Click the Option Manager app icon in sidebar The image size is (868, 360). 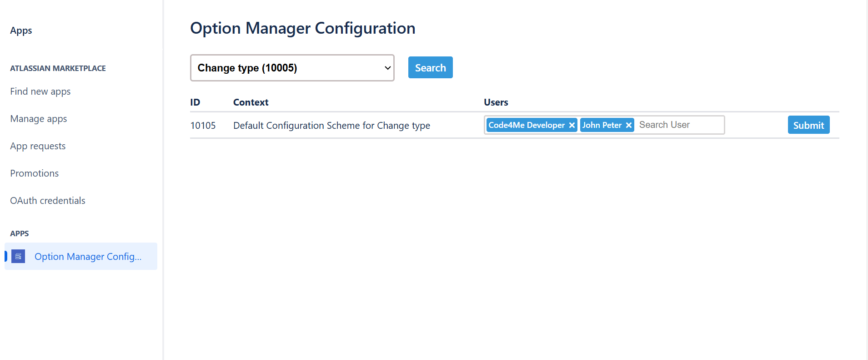[18, 257]
